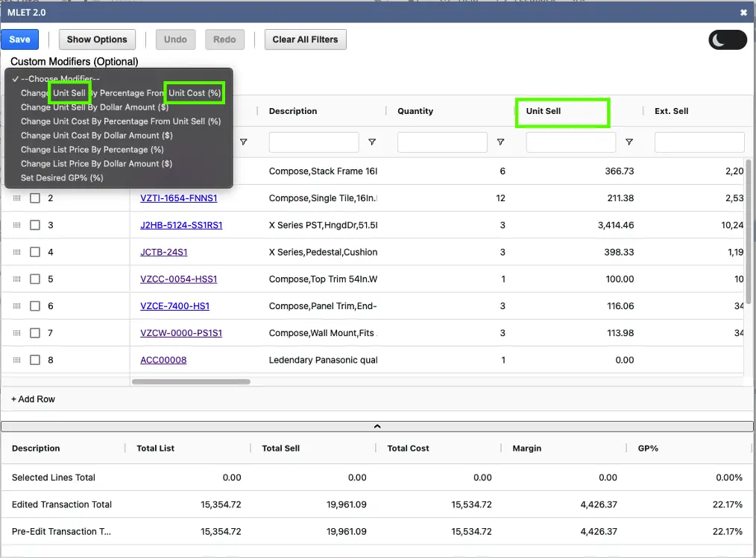Check the box for row 6
756x558 pixels.
click(x=35, y=306)
